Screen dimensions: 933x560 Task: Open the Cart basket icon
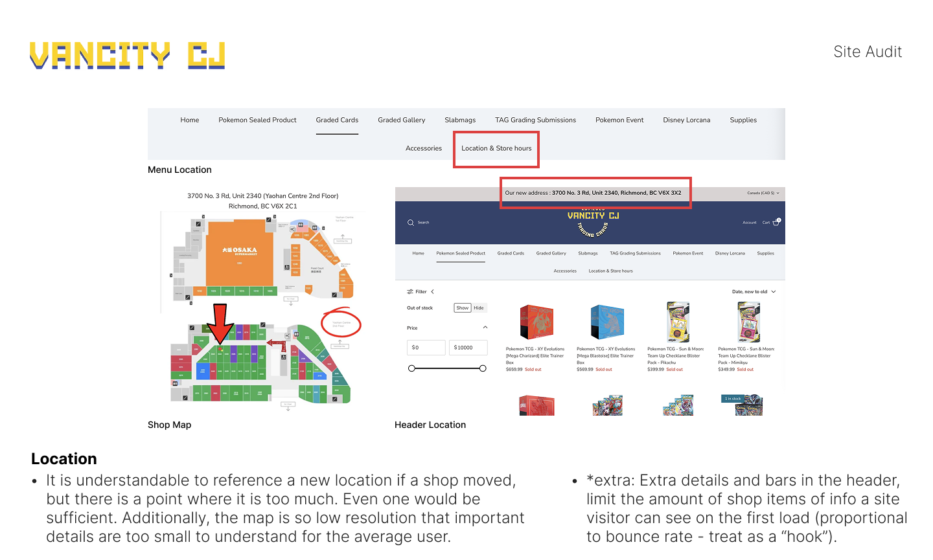(776, 222)
